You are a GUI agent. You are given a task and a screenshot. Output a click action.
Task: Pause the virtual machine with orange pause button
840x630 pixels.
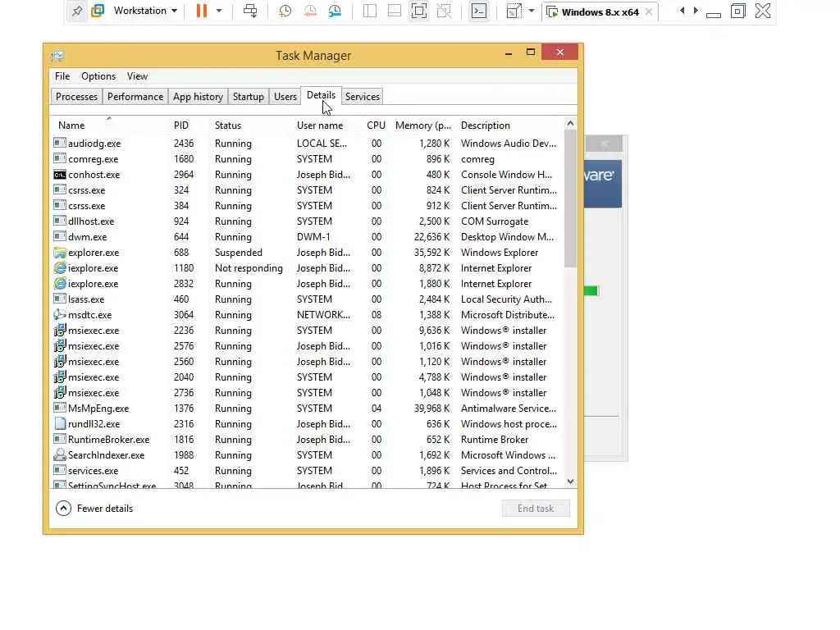pos(202,11)
